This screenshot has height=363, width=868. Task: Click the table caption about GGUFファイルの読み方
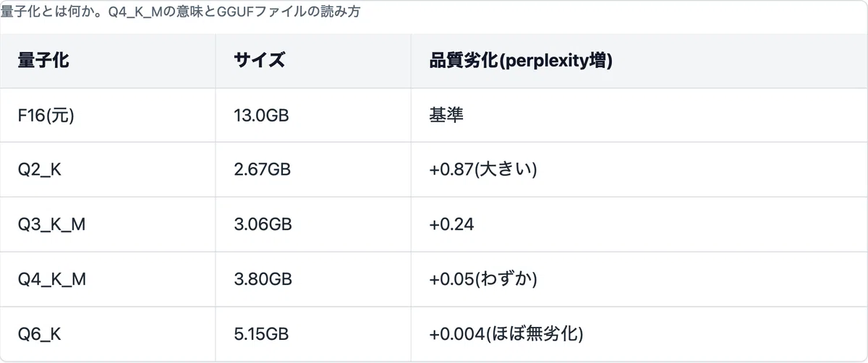[180, 12]
